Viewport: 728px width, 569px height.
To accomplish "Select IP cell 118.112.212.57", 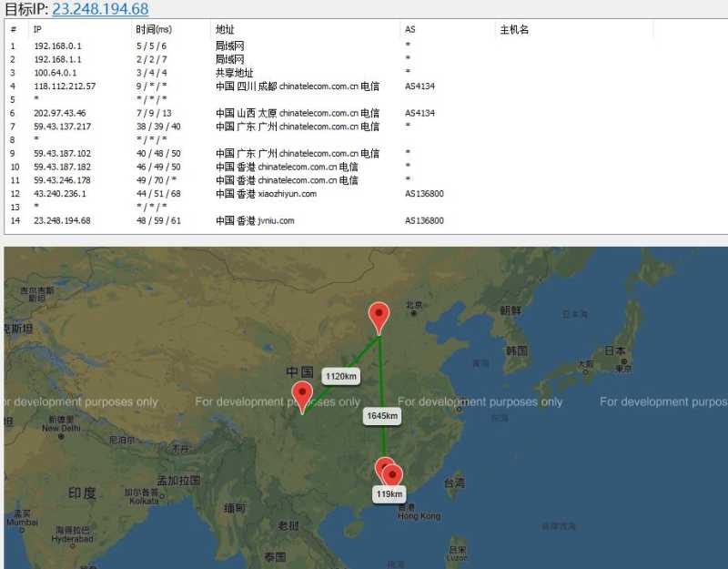I will tap(65, 86).
